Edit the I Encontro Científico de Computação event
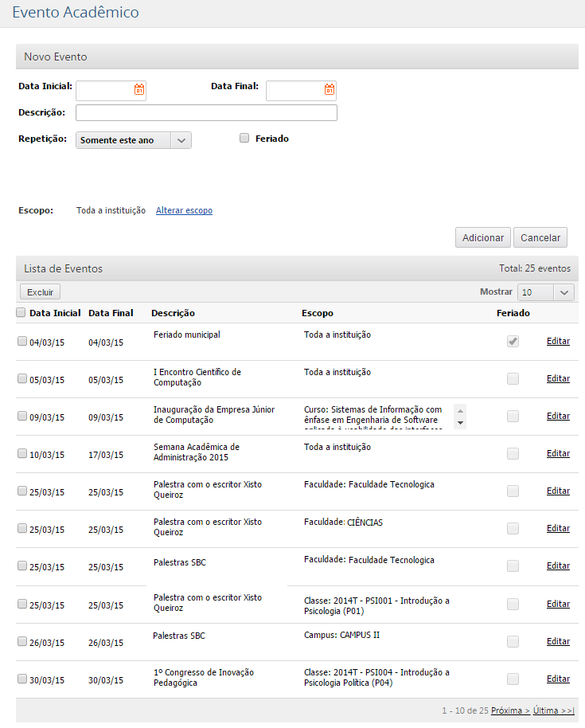585x728 pixels. (x=558, y=378)
